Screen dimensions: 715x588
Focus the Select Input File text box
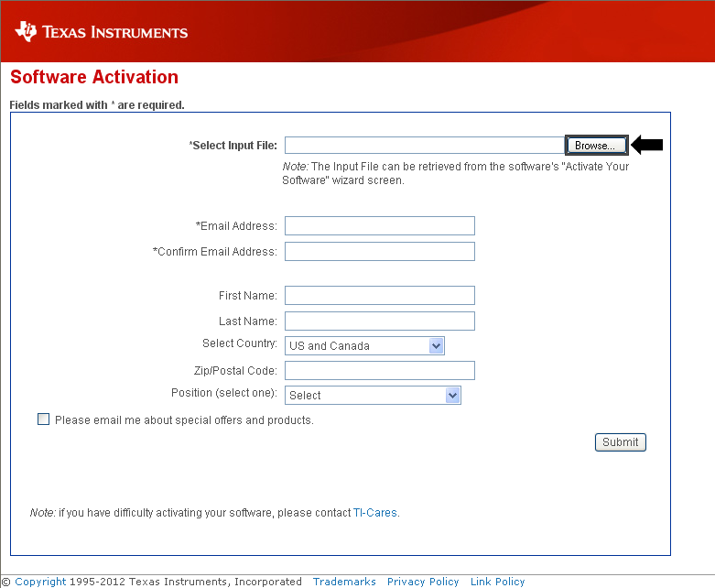tap(424, 146)
